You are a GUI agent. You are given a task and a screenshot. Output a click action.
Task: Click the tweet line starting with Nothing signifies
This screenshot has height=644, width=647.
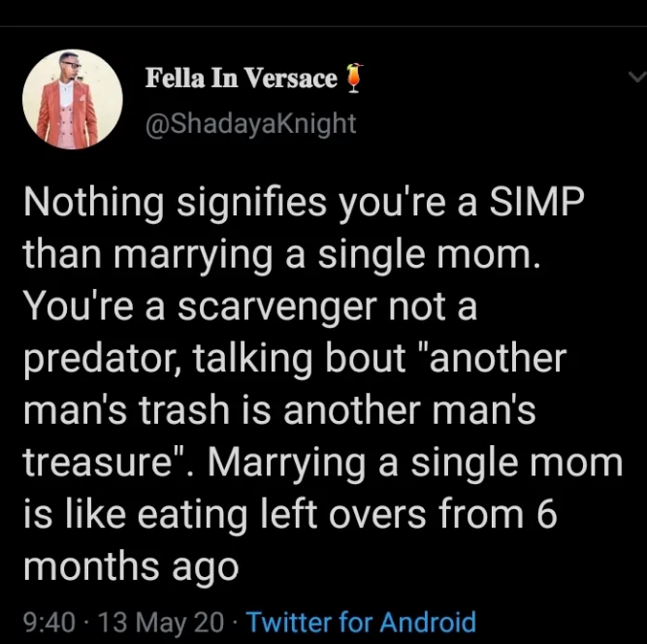(304, 204)
